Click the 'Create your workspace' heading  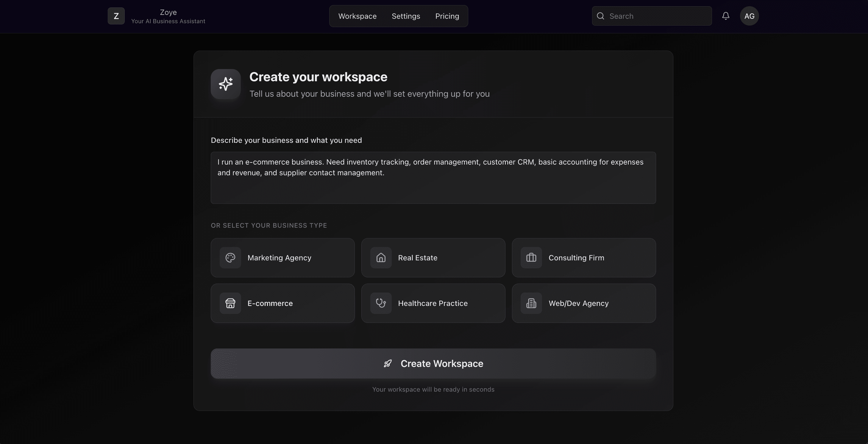pos(318,77)
